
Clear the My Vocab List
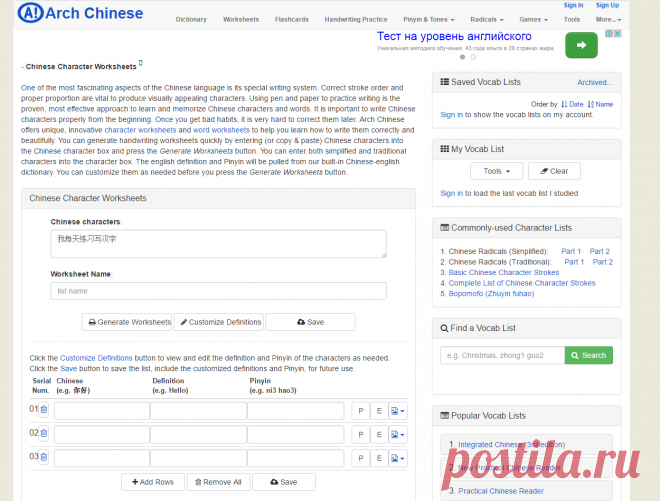point(554,171)
